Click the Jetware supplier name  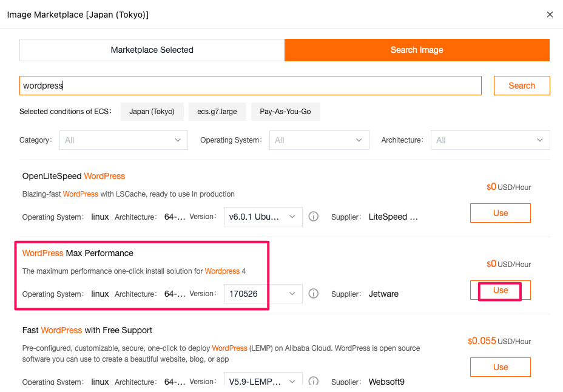tap(383, 294)
